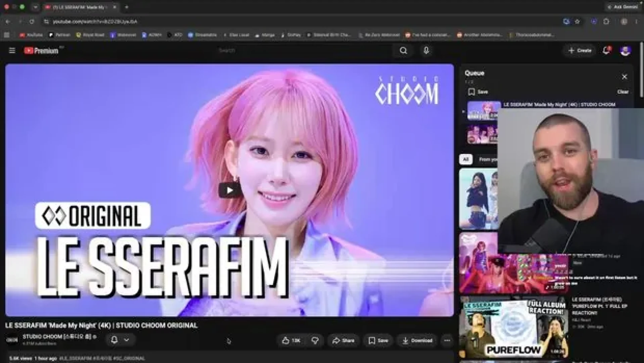
Task: Go to YouTube Premium home logo
Action: pyautogui.click(x=41, y=50)
